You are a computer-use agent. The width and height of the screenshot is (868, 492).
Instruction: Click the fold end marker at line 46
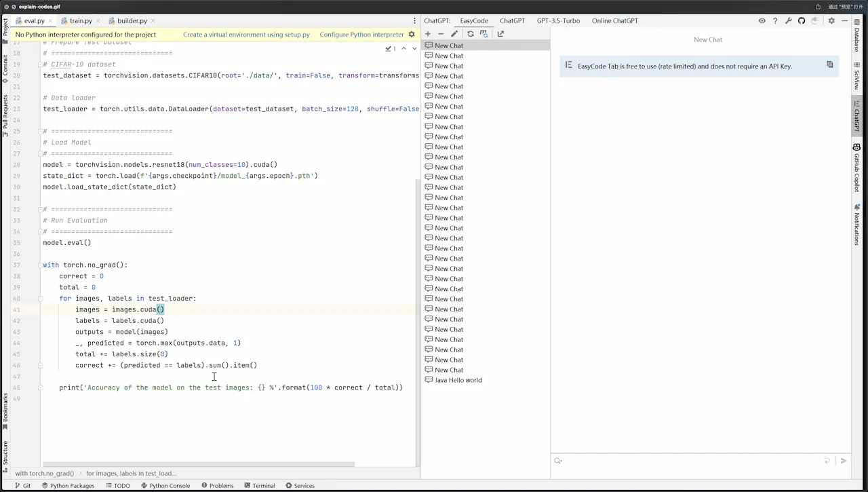(41, 365)
